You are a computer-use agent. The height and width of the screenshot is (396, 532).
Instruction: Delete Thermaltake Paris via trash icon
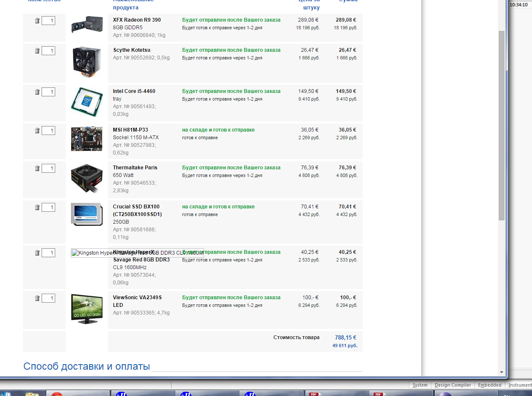click(37, 169)
